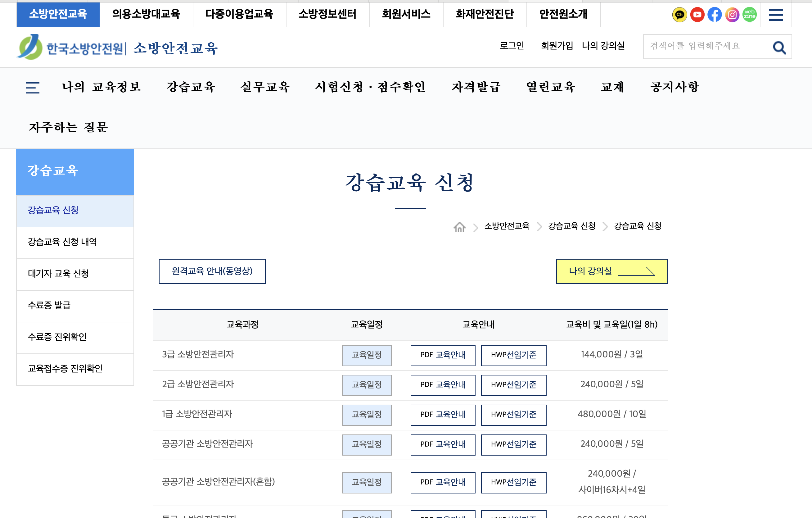
Task: Open the 열린교육 main menu
Action: click(550, 87)
